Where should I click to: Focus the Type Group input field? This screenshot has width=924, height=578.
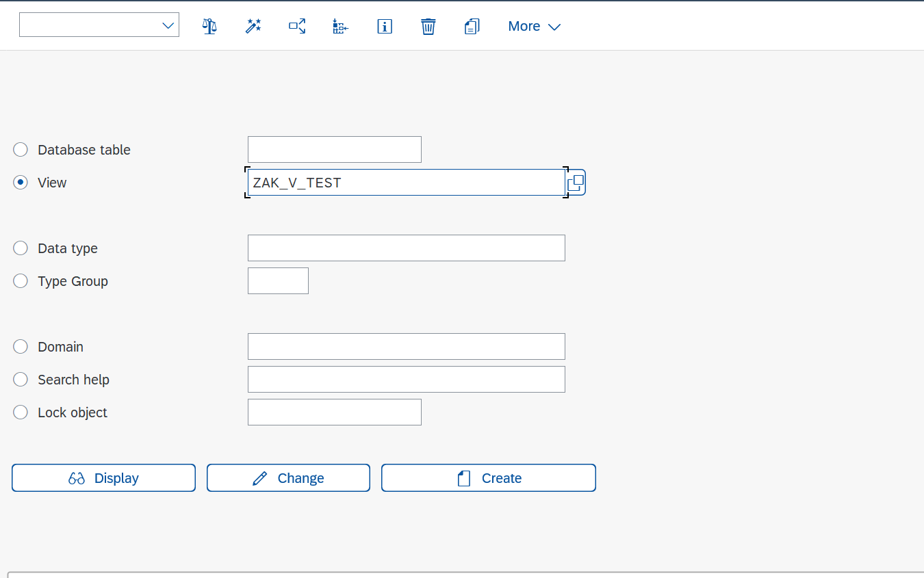coord(278,281)
